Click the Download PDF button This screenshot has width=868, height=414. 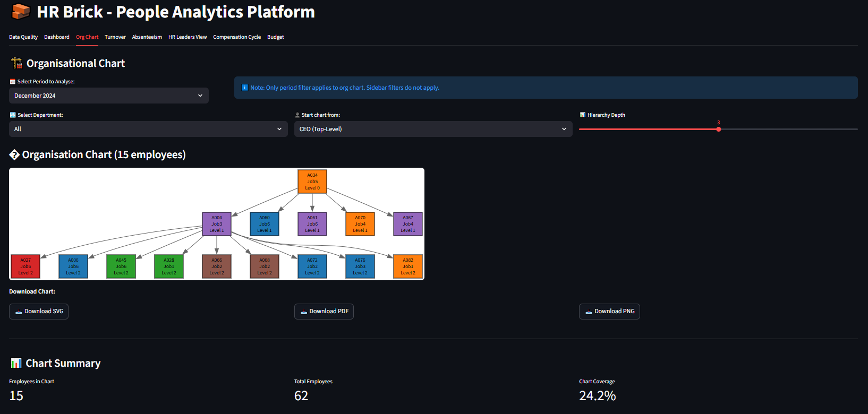click(324, 312)
